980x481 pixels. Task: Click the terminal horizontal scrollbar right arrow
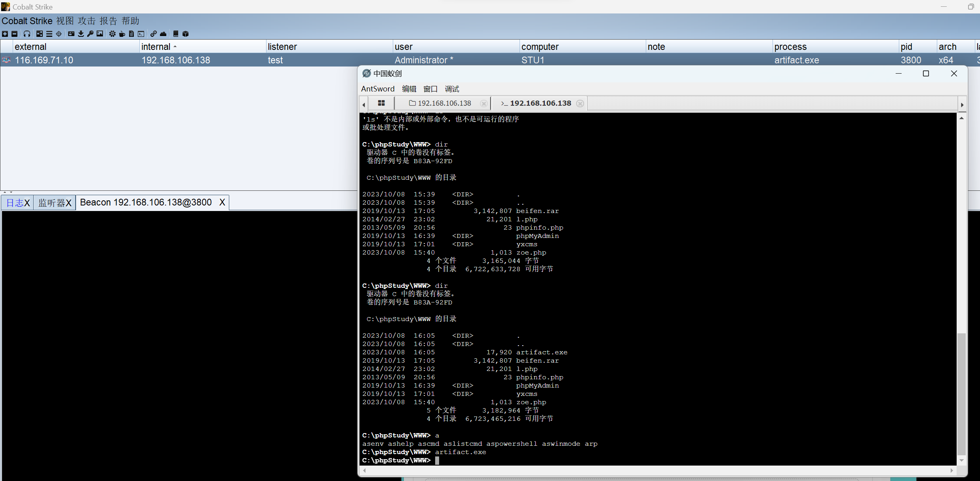952,470
